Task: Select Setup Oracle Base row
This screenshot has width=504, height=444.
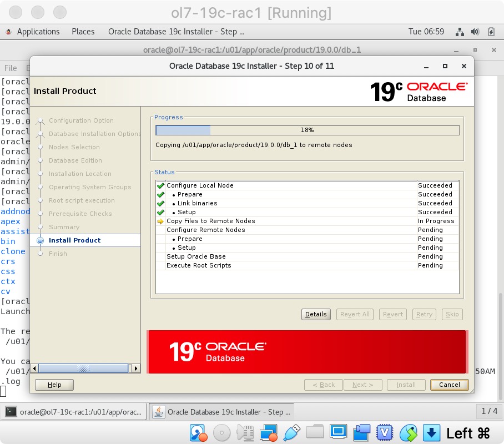Action: 308,256
